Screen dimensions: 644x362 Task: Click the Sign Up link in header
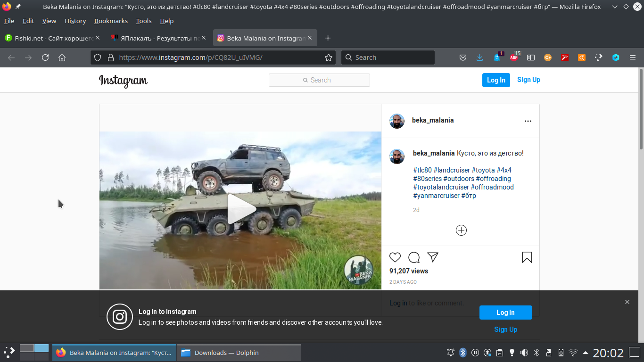pyautogui.click(x=528, y=80)
